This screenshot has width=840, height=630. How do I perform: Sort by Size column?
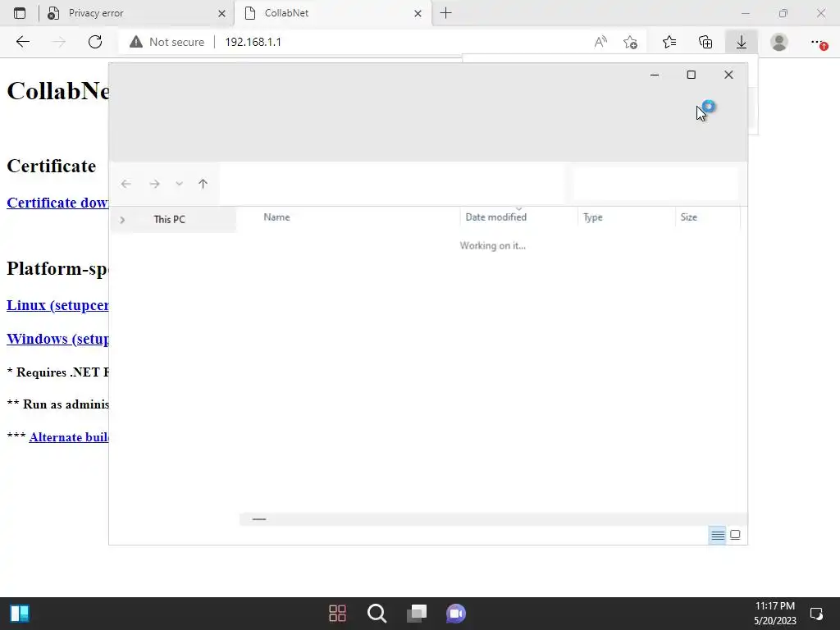pos(688,217)
